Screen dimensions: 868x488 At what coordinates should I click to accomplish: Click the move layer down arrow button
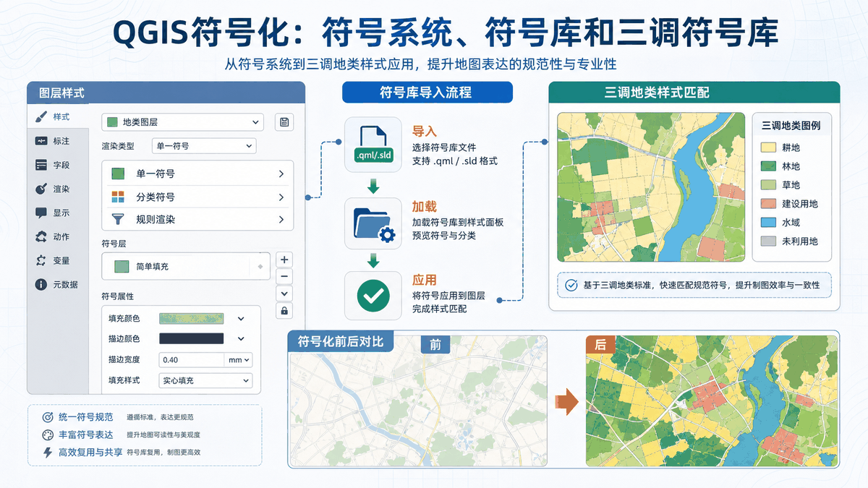(284, 293)
